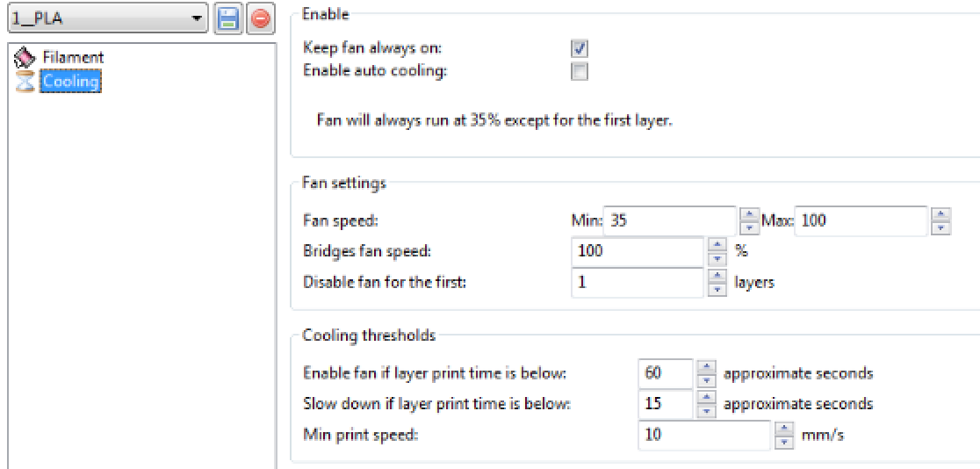The height and width of the screenshot is (469, 980).
Task: Click the Disable fan for first layers field
Action: (x=638, y=282)
